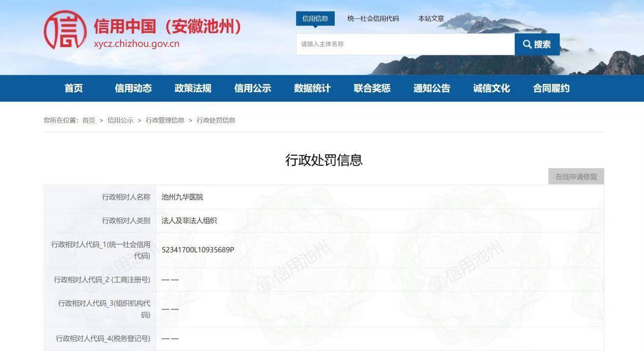Click the 在线申请修复 button
644x351 pixels.
point(576,176)
